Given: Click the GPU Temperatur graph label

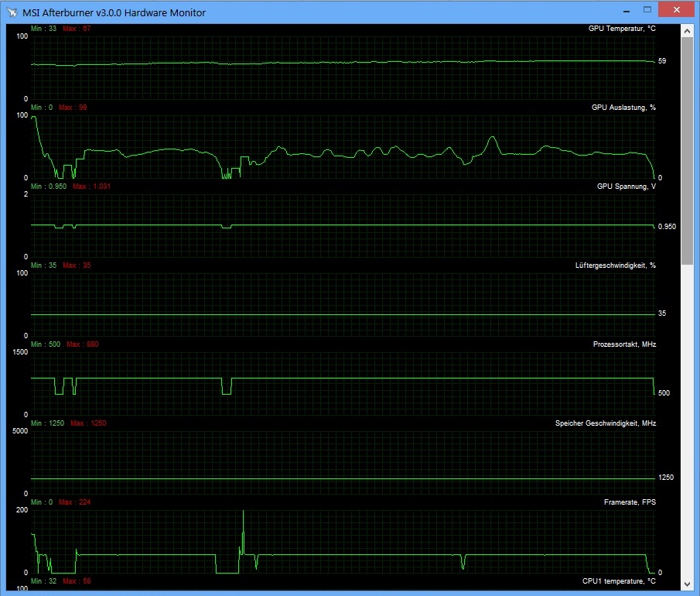Looking at the screenshot, I should pyautogui.click(x=622, y=29).
